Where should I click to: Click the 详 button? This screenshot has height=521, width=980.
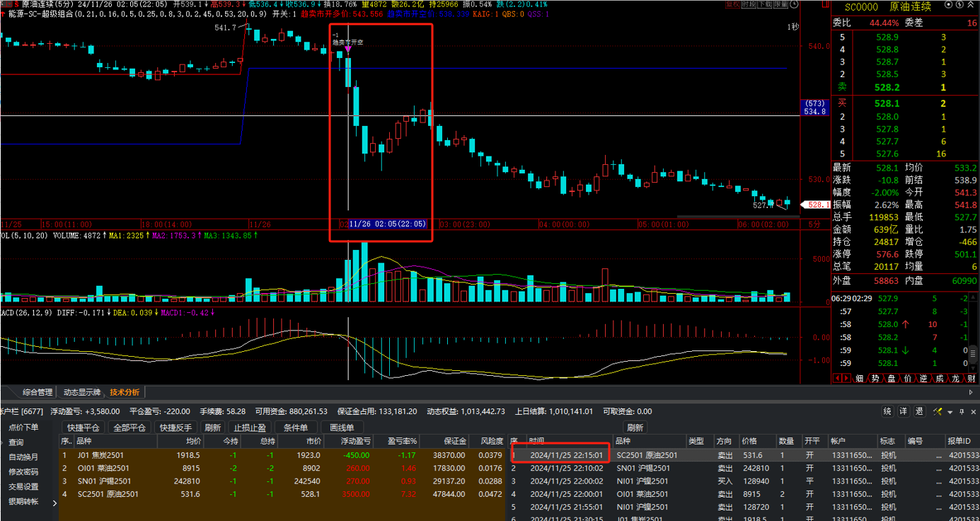[x=904, y=411]
